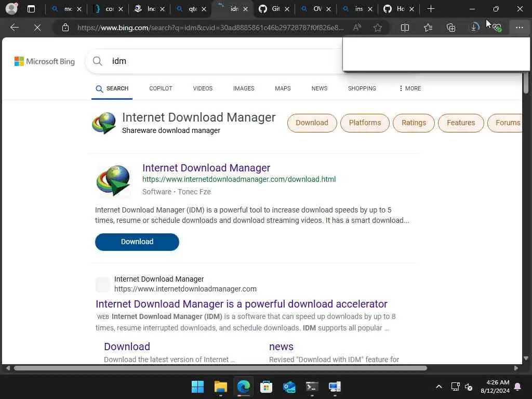Switch to the VIDEOS tab
The width and height of the screenshot is (532, 399).
(203, 88)
